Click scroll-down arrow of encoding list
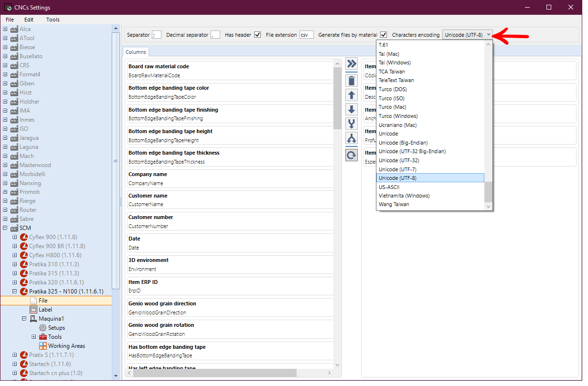This screenshot has width=588, height=386. pos(488,206)
